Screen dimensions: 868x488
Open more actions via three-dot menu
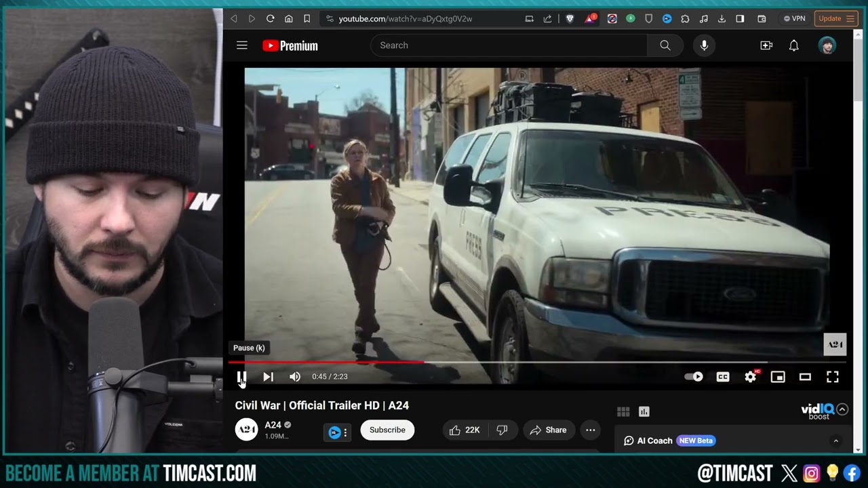[x=590, y=430]
